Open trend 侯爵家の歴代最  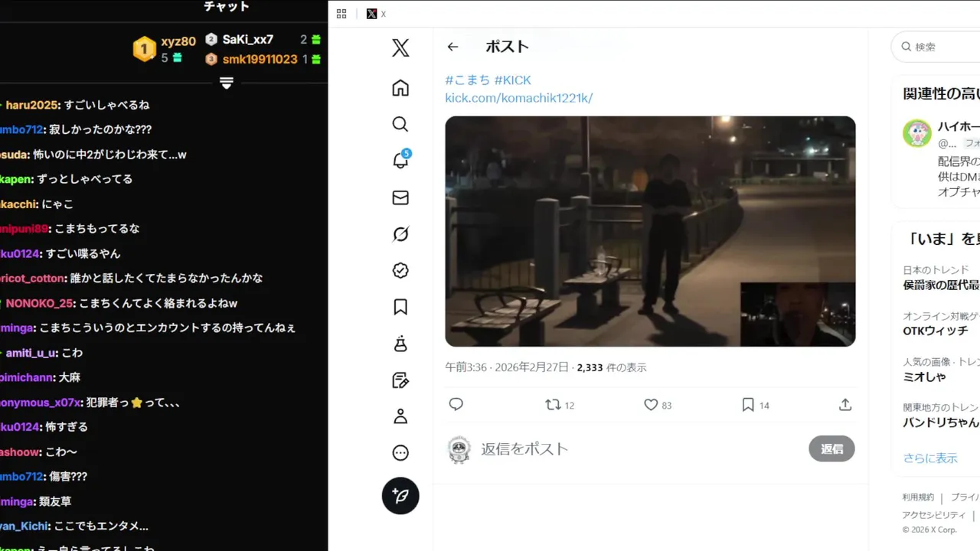pyautogui.click(x=941, y=285)
